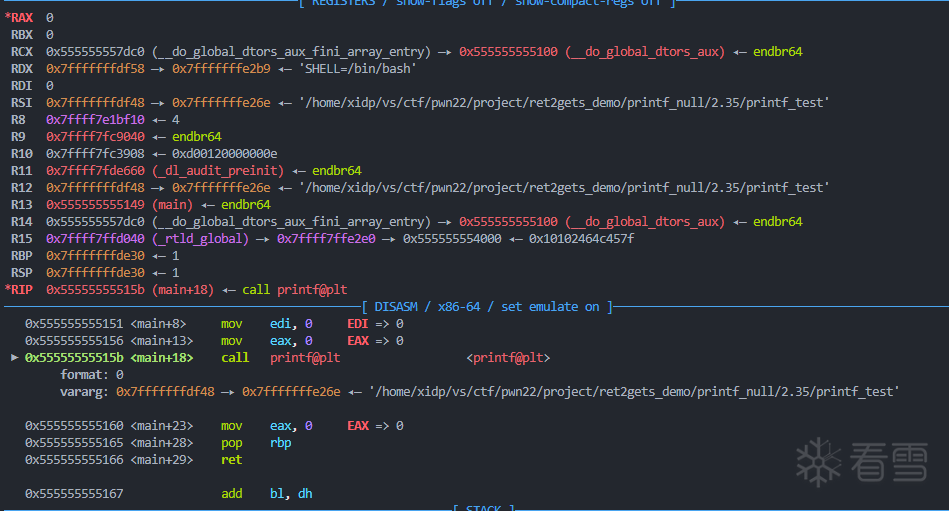Click 0x7ffff7fc9040 value in R9 row

[x=95, y=136]
